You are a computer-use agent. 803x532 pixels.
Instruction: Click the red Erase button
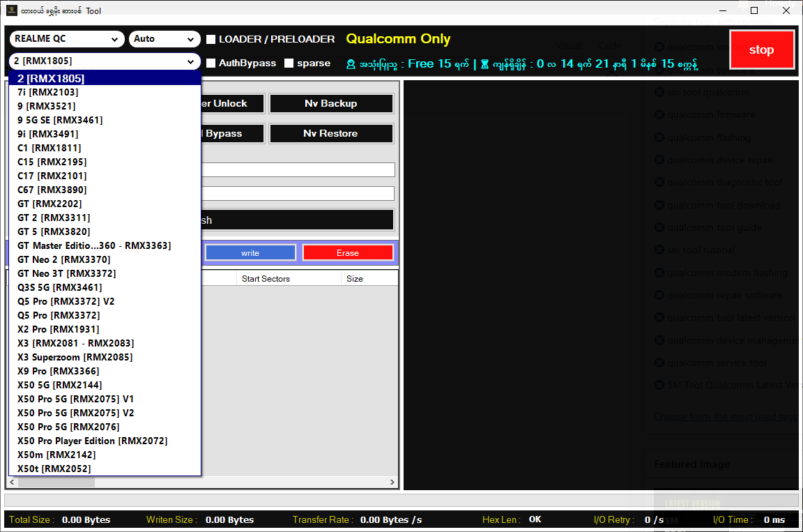point(347,253)
